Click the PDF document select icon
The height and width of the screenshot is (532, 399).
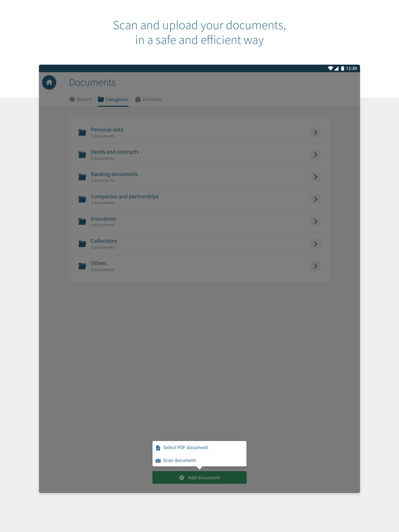tap(158, 447)
